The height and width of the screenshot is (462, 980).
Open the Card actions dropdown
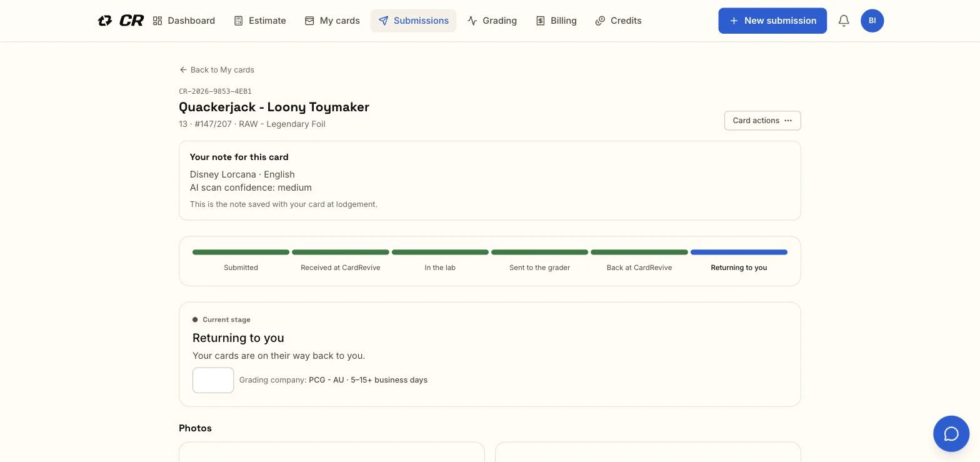pyautogui.click(x=762, y=121)
